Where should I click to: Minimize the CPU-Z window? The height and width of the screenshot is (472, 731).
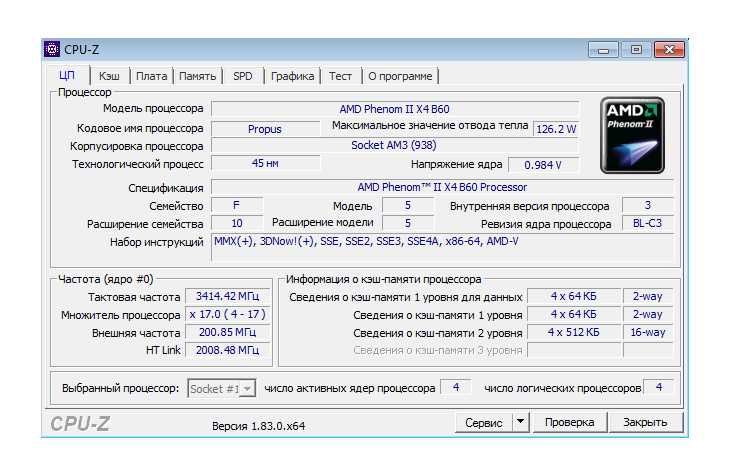(603, 49)
